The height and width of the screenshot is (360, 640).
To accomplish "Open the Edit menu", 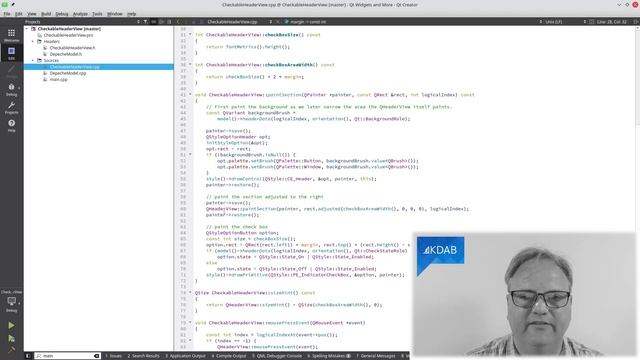I will coord(19,14).
